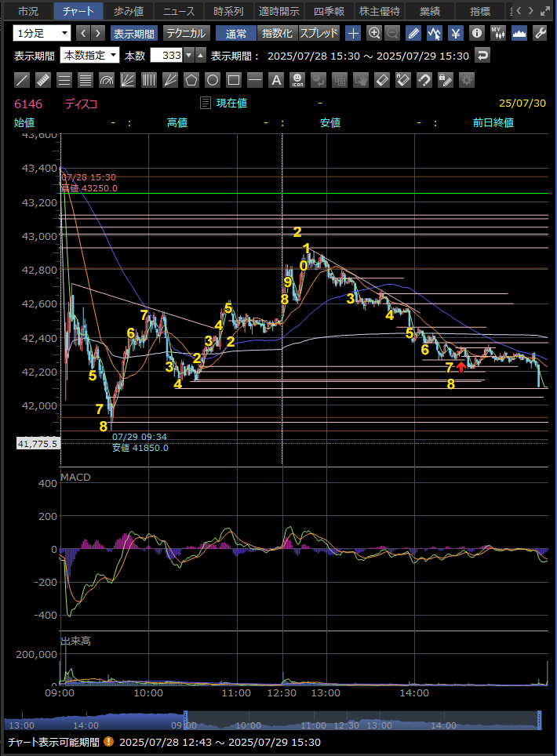Viewport: 557px width, 756px height.
Task: Click the erase-all drawings tool
Action: (403, 80)
